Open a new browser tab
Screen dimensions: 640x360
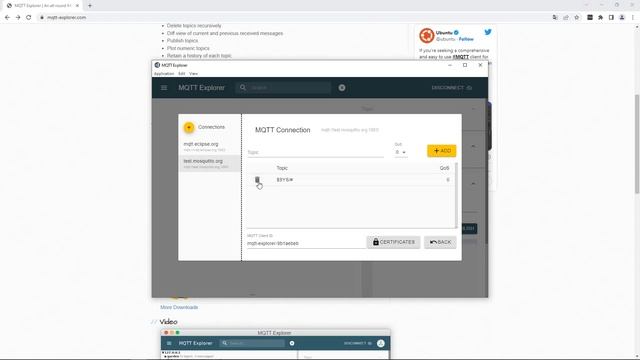(90, 6)
